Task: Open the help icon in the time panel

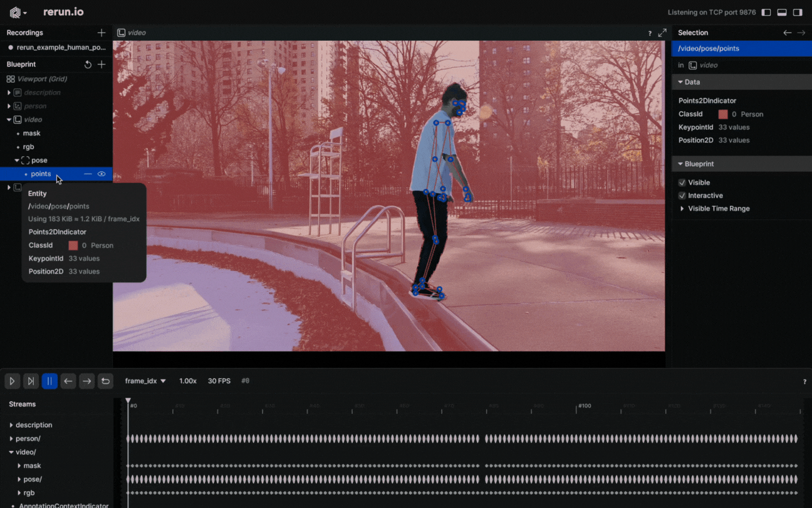Action: click(x=804, y=381)
